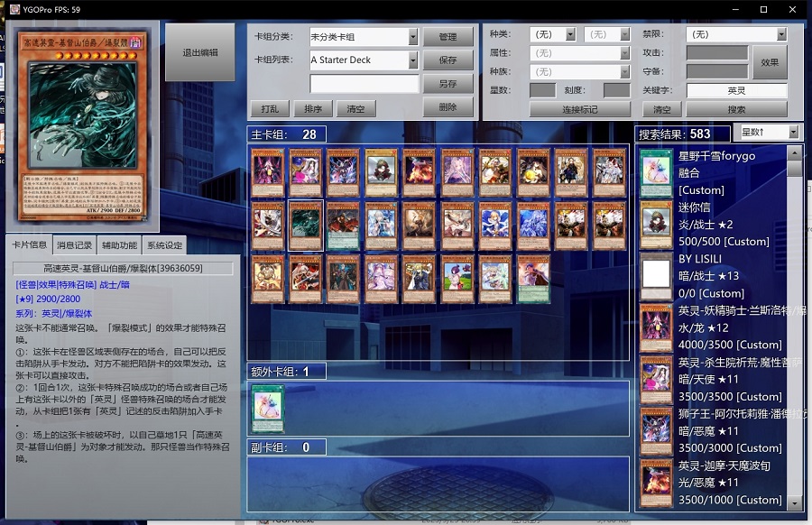This screenshot has width=812, height=525.
Task: Open the 系统设定 settings tab
Action: click(x=164, y=245)
